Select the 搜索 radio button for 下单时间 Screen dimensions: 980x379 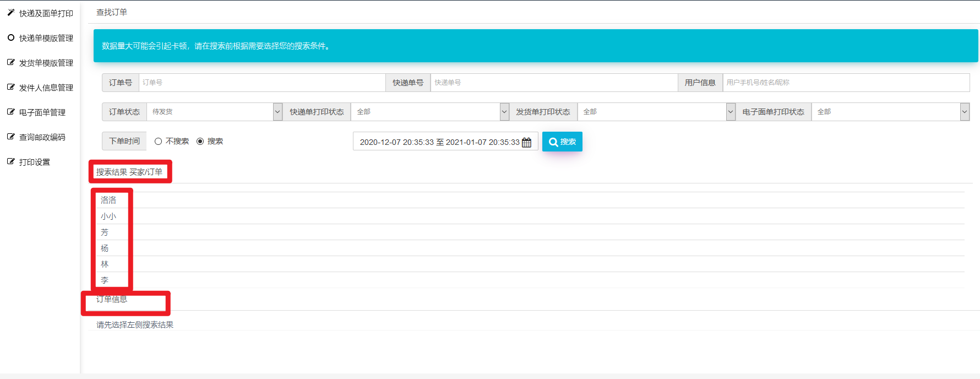coord(200,142)
